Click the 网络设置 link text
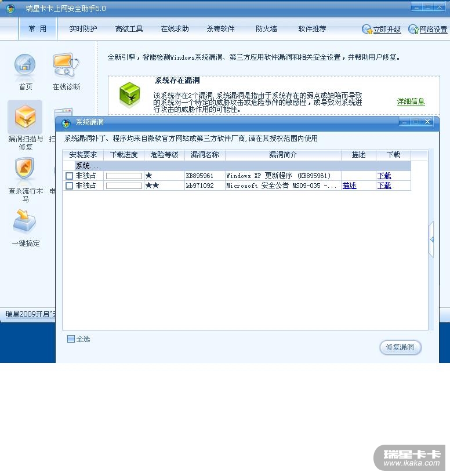 pos(434,30)
